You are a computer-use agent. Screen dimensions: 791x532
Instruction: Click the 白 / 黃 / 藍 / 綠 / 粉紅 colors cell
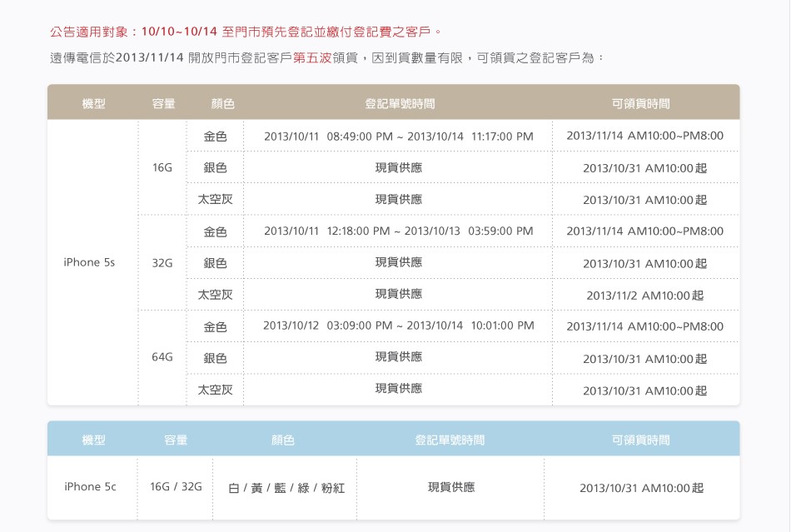(286, 488)
